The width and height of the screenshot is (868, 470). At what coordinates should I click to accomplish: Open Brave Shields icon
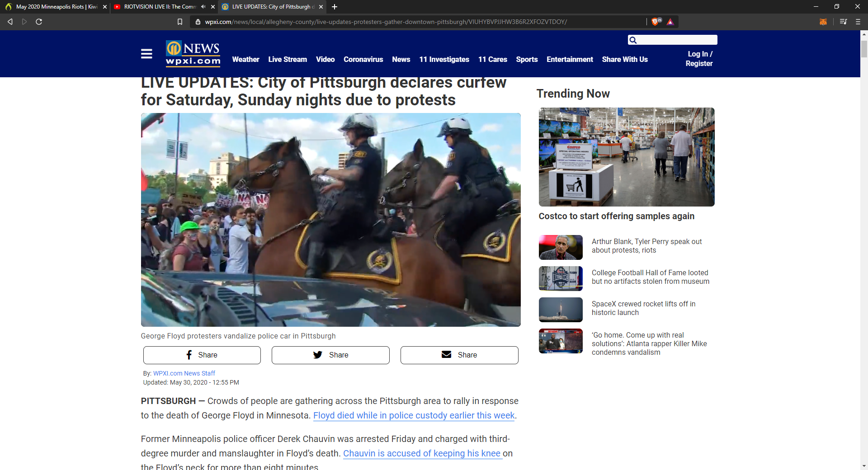[656, 22]
